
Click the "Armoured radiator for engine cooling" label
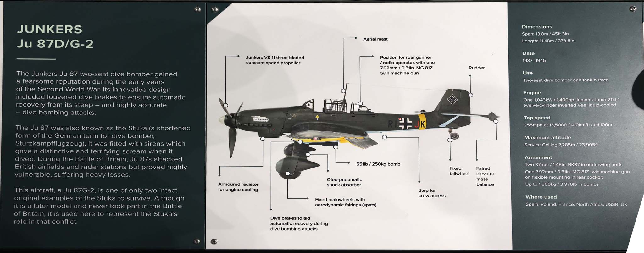(x=238, y=187)
